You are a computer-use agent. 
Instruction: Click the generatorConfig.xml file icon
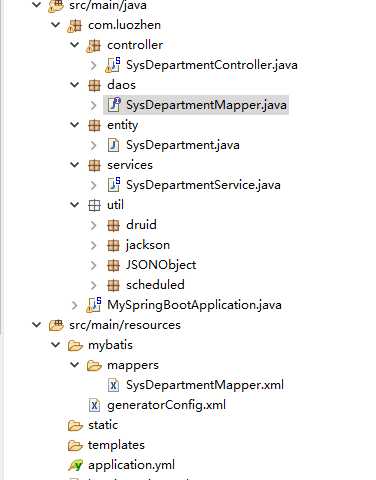pos(94,405)
